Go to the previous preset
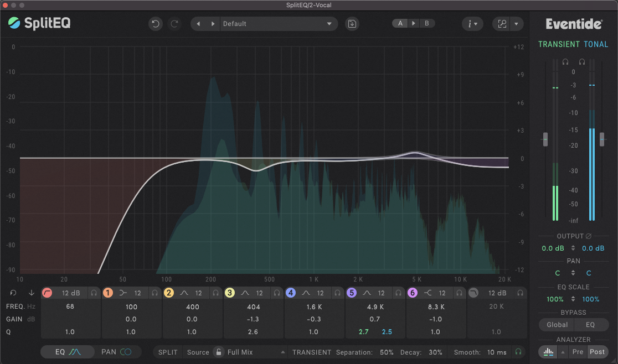 pyautogui.click(x=198, y=24)
